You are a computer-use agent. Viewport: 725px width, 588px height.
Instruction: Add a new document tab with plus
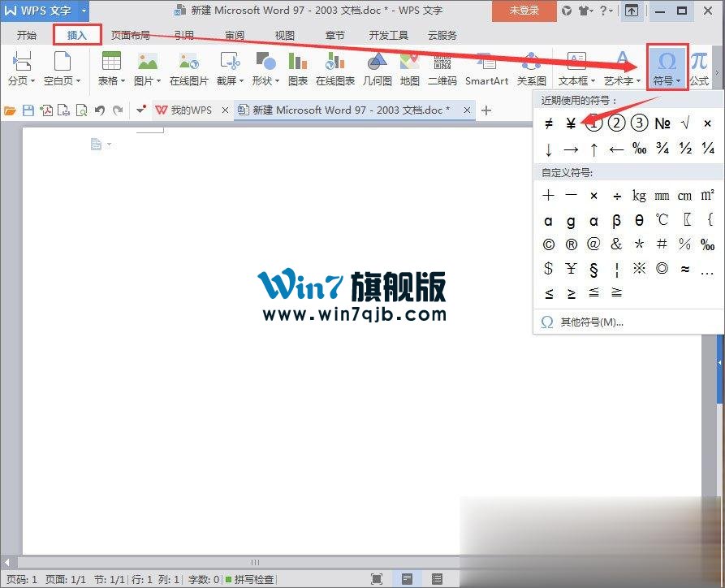tap(486, 110)
